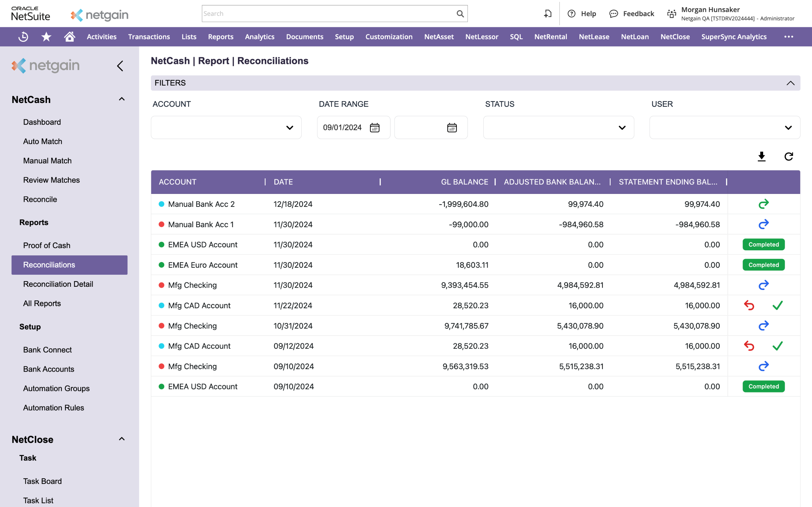The height and width of the screenshot is (507, 812).
Task: Click Completed badge for EMEA Euro Account
Action: coord(763,265)
